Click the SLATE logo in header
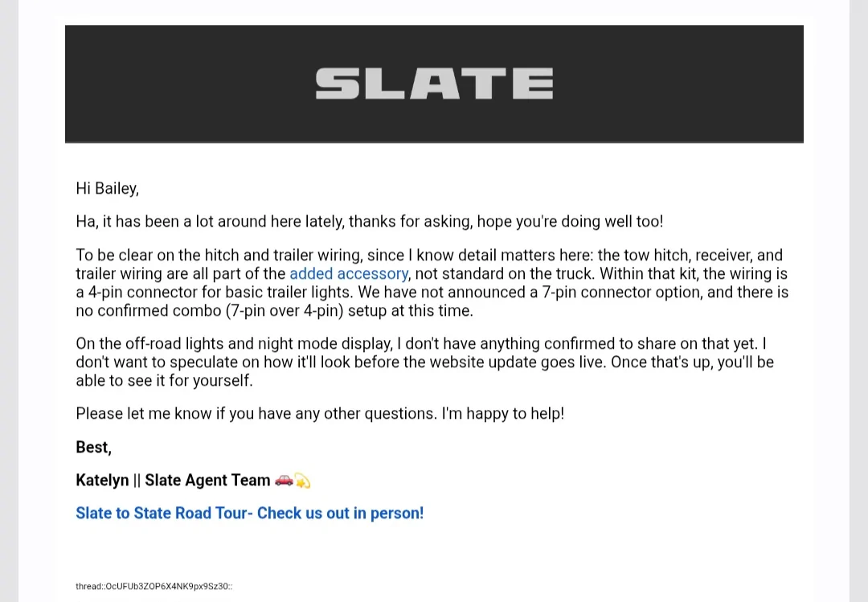Screen dimensions: 868x602 coord(434,84)
